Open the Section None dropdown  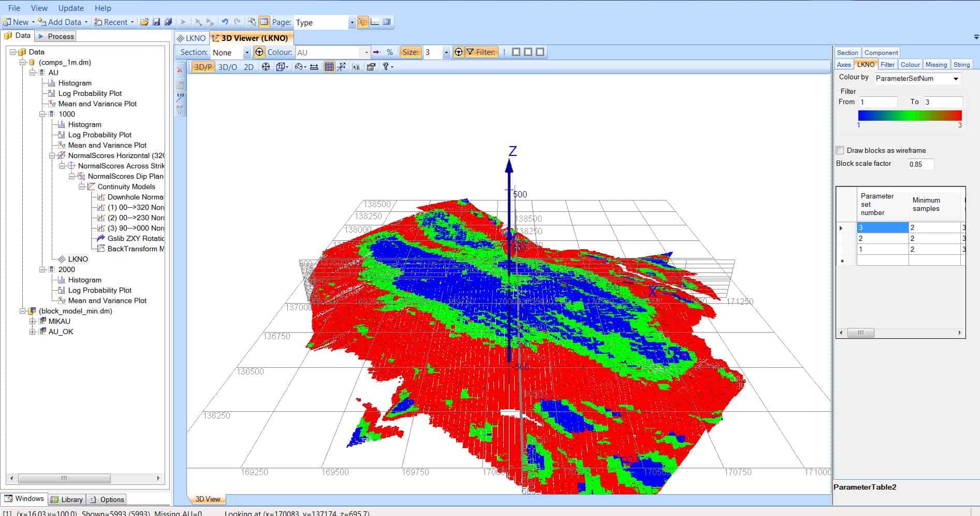click(247, 52)
